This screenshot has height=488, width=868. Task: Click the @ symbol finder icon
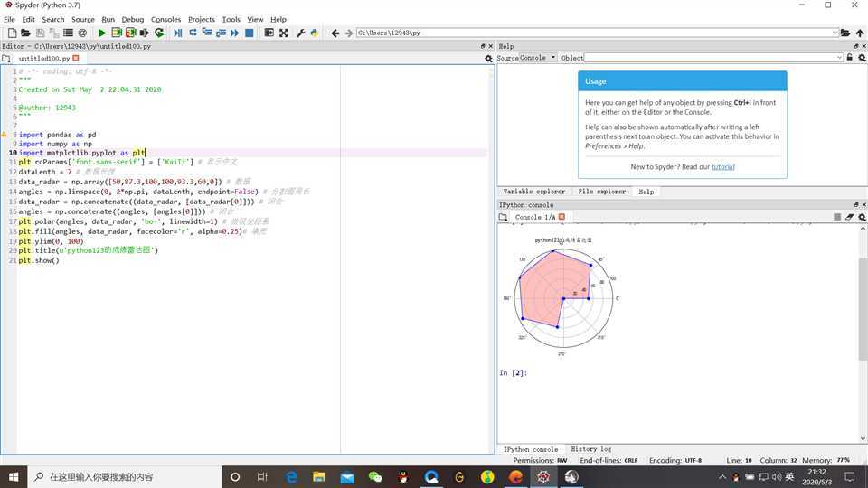click(82, 33)
